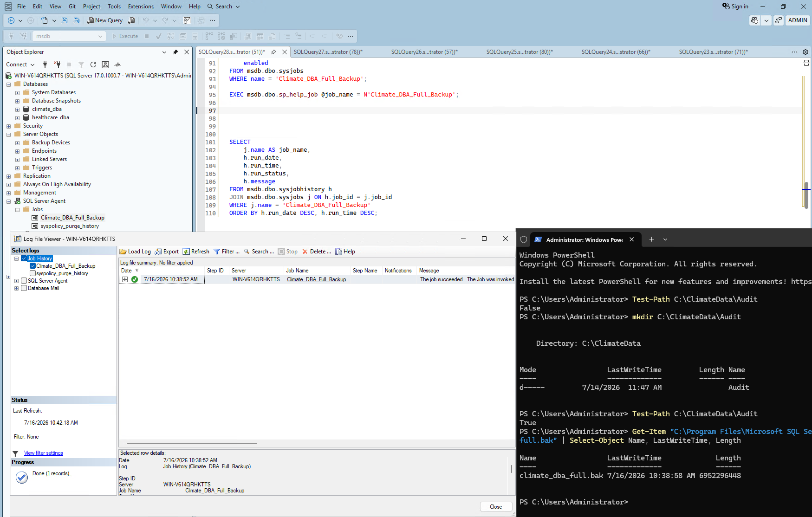Image resolution: width=812 pixels, height=517 pixels.
Task: Start a New Query from the toolbar
Action: pyautogui.click(x=105, y=20)
